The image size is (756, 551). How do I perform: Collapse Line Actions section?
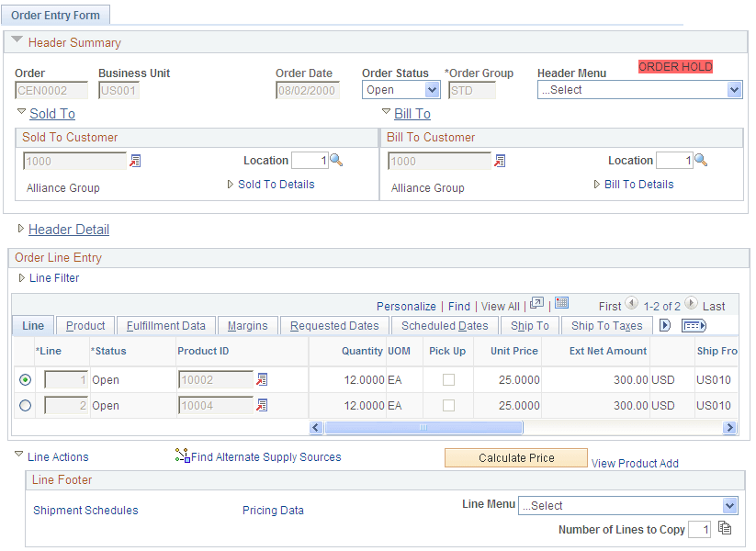click(x=18, y=454)
